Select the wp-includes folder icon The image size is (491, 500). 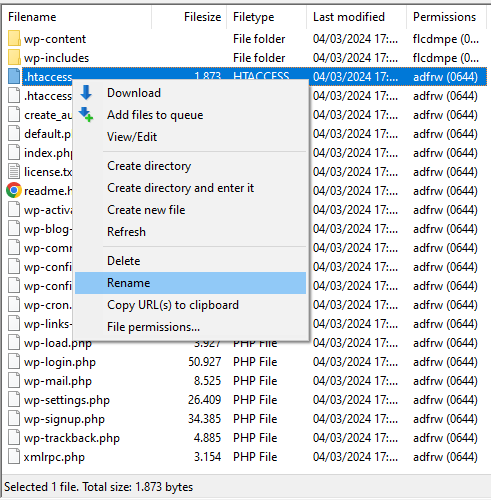[14, 58]
